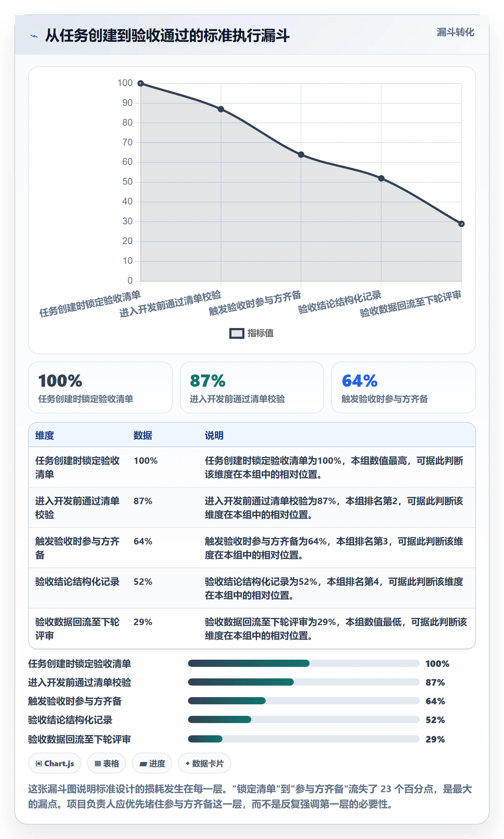Click the 100% progress bar

coord(304,663)
